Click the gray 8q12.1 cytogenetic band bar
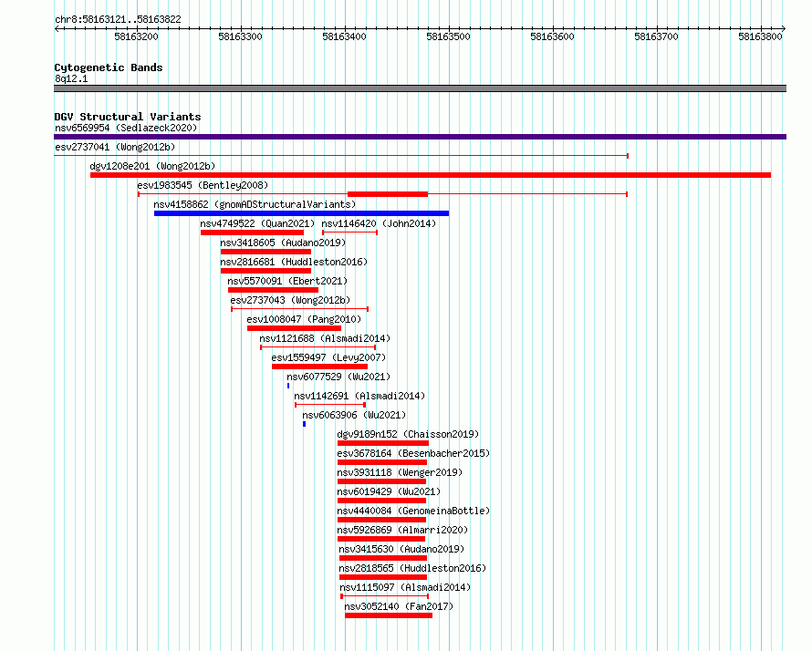The width and height of the screenshot is (812, 651). click(420, 88)
